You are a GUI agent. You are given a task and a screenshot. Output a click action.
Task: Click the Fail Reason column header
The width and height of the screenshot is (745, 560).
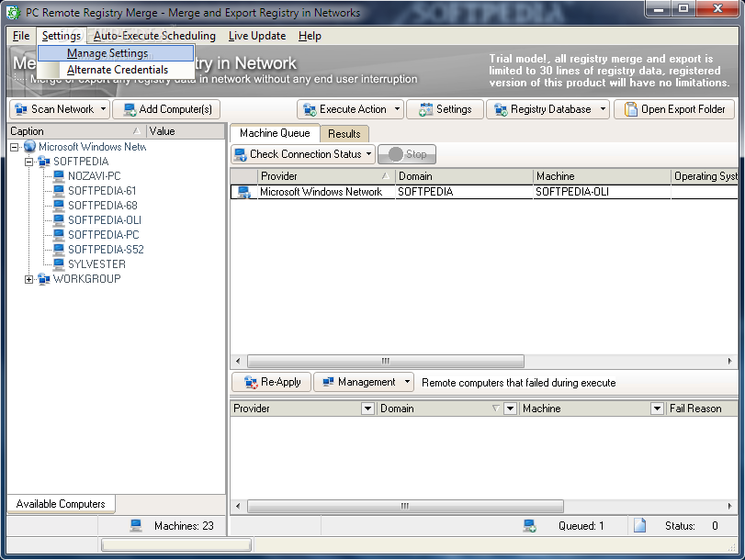[702, 409]
